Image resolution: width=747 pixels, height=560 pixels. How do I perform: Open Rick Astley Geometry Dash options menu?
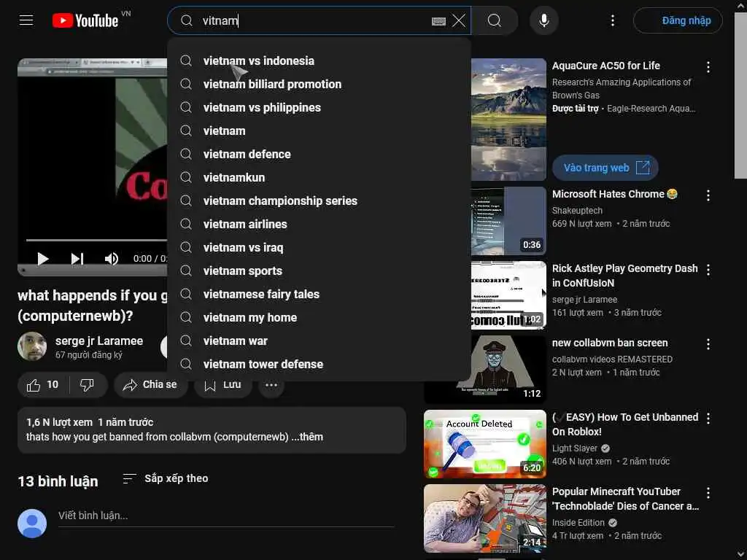[x=708, y=270]
